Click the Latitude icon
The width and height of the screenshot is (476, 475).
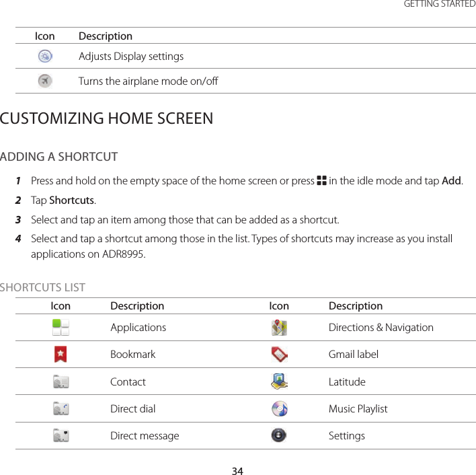point(279,381)
